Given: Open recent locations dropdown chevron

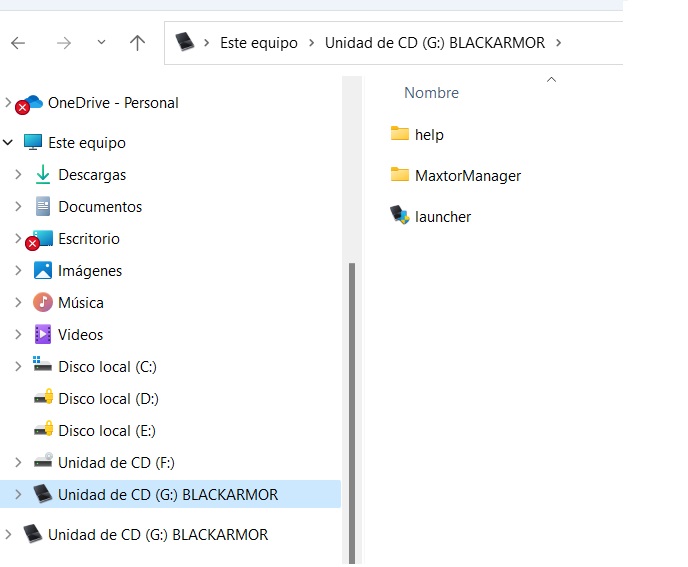Looking at the screenshot, I should click(101, 43).
